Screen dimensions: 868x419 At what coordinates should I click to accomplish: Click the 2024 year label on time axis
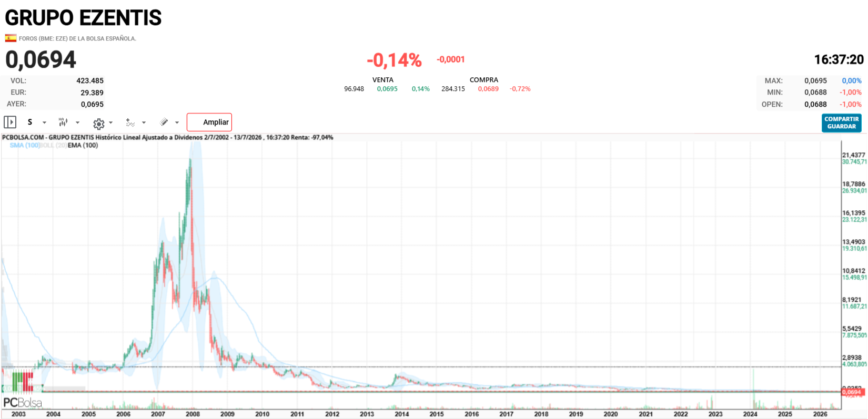tap(750, 414)
